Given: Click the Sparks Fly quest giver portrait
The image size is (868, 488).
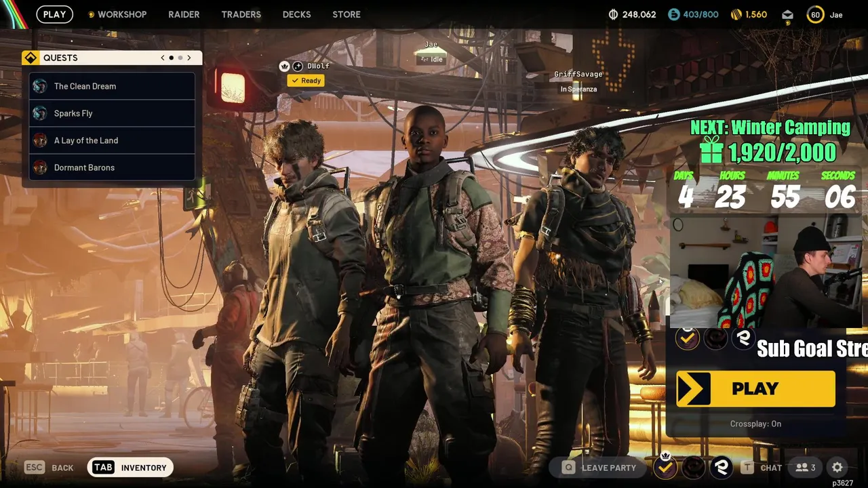Looking at the screenshot, I should coord(40,113).
